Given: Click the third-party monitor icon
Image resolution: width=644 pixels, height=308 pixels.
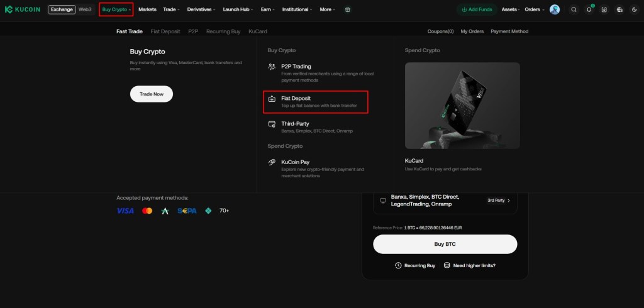Looking at the screenshot, I should coord(383,201).
